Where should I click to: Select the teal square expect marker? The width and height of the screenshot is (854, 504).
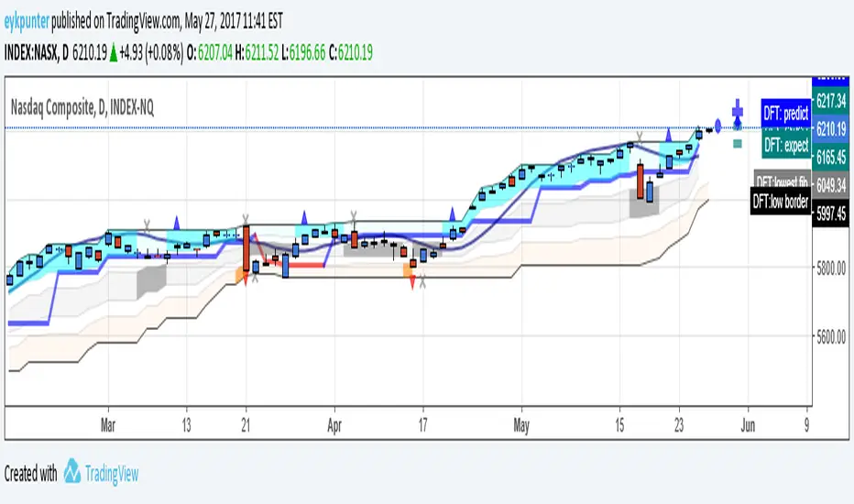click(x=738, y=143)
